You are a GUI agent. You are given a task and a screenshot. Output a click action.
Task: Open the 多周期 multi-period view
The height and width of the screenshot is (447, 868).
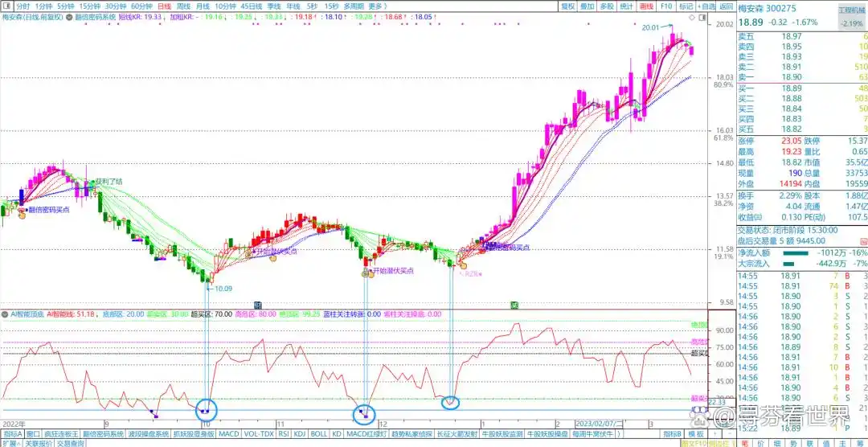pyautogui.click(x=353, y=6)
